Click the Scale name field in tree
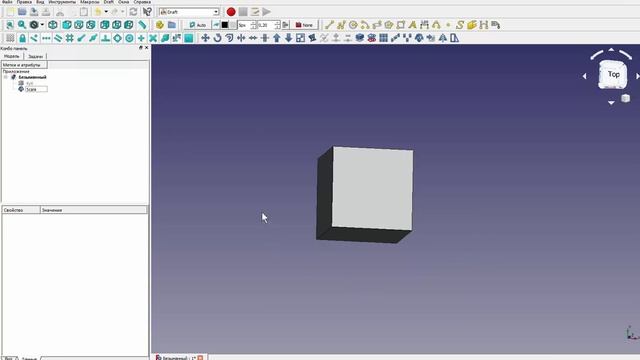The width and height of the screenshot is (640, 360). [36, 89]
